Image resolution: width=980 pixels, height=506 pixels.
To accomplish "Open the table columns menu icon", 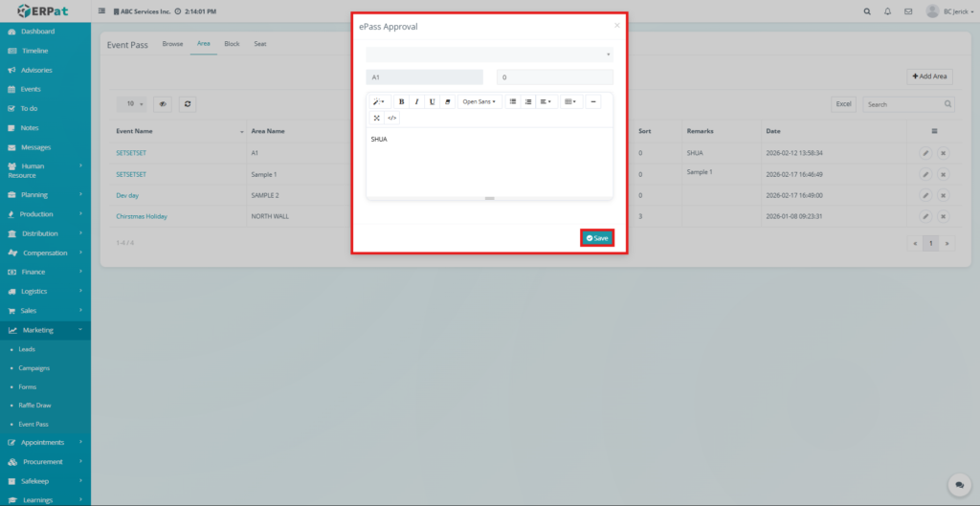I will [x=934, y=131].
